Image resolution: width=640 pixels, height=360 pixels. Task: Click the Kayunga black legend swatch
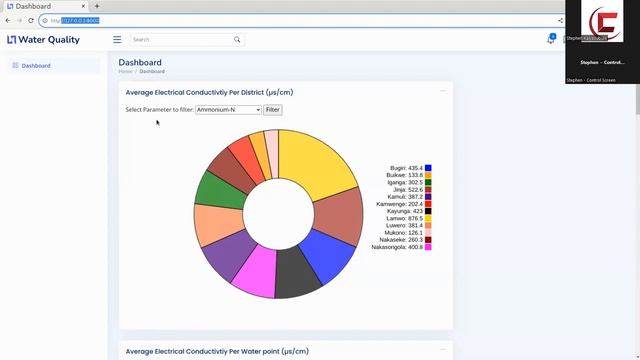(x=428, y=211)
